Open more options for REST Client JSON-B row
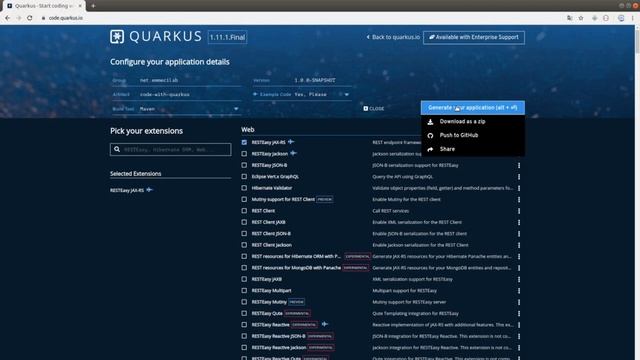 (x=519, y=234)
